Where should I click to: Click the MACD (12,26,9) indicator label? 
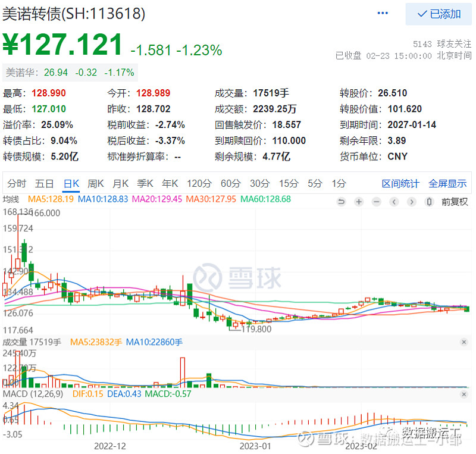point(33,394)
